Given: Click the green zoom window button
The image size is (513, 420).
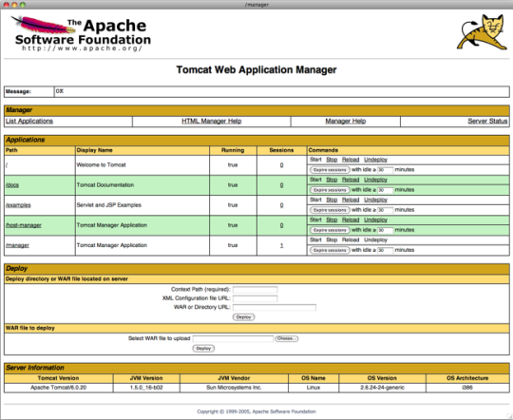Looking at the screenshot, I should [22, 5].
